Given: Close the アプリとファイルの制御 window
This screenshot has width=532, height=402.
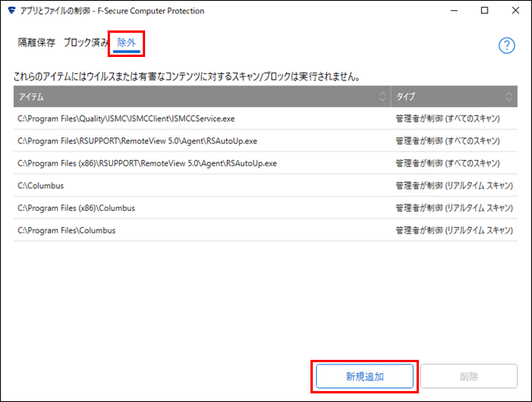Looking at the screenshot, I should pos(516,10).
